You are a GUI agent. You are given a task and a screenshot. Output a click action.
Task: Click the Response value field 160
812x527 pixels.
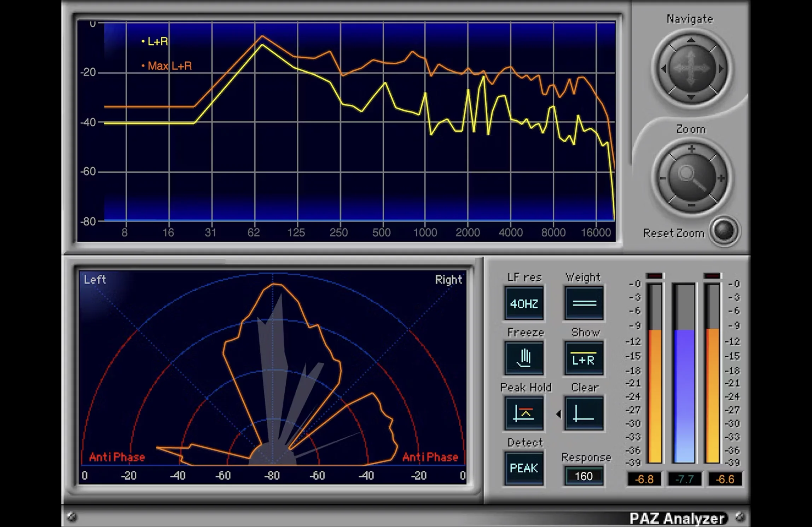[584, 476]
